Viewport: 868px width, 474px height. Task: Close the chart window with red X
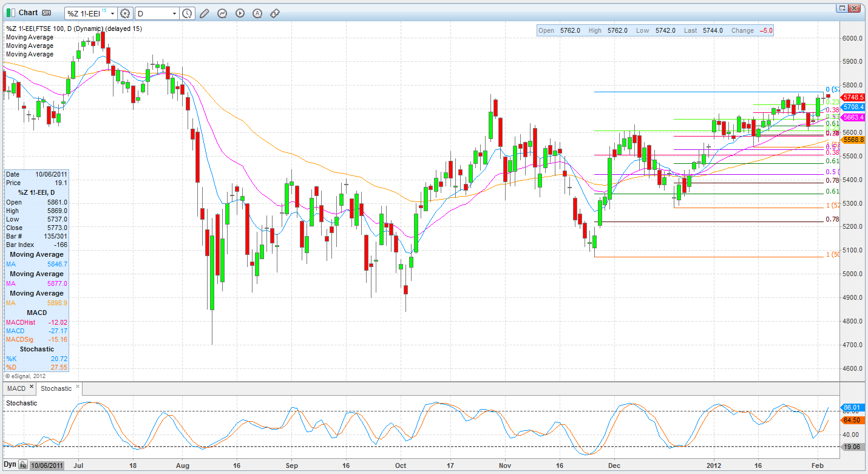click(855, 8)
